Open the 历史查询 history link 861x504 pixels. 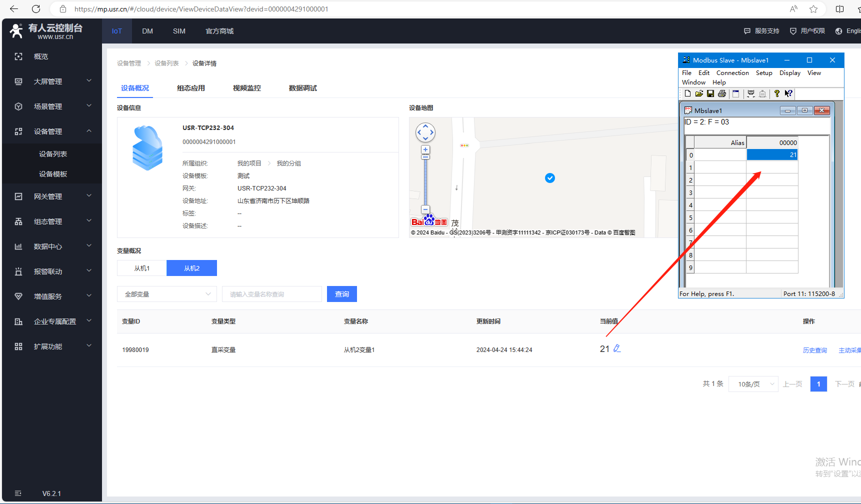point(814,350)
